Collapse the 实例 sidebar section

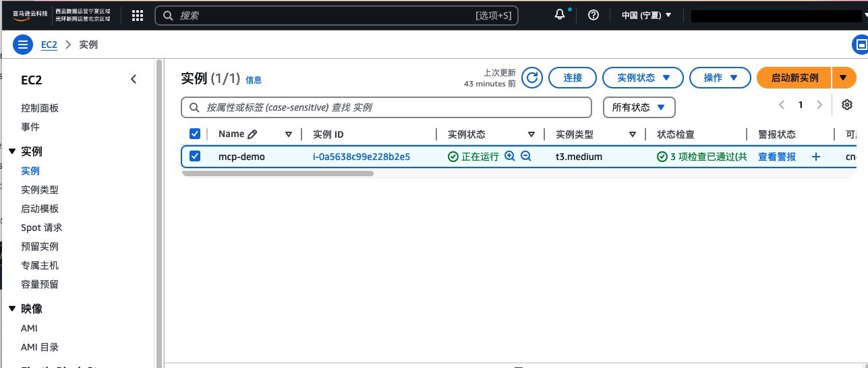[x=11, y=151]
